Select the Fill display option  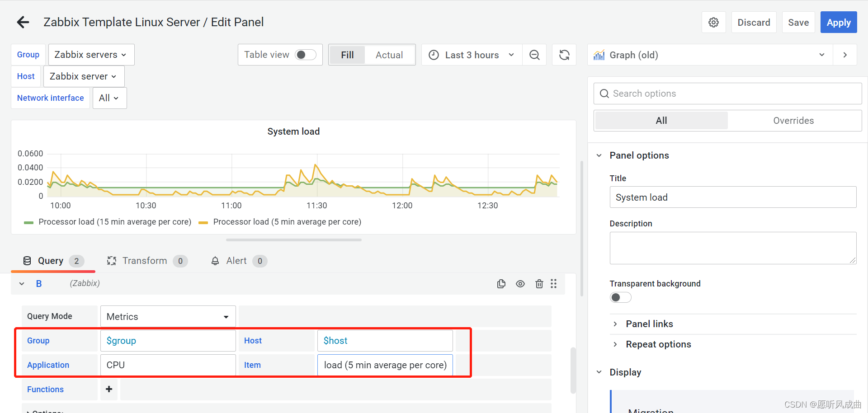(347, 55)
